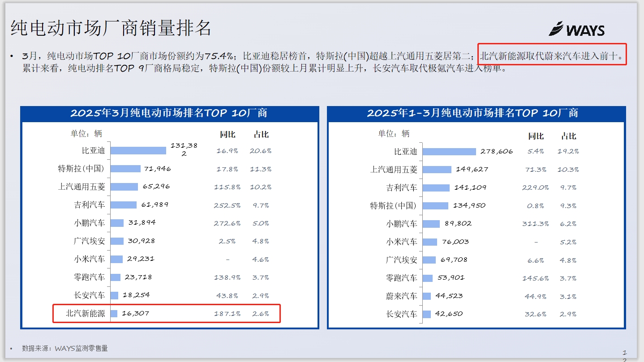Image resolution: width=644 pixels, height=362 pixels.
Task: Click the sales value 30,928
Action: (x=141, y=241)
